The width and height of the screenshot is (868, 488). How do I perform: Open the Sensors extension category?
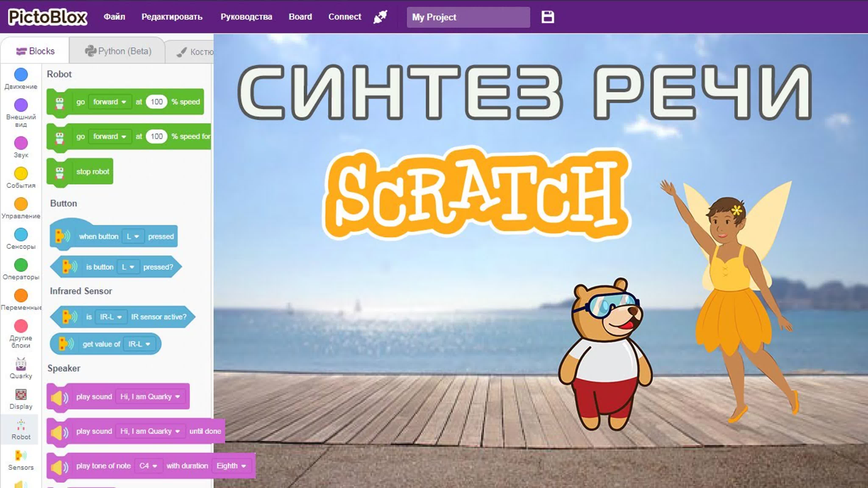point(21,460)
